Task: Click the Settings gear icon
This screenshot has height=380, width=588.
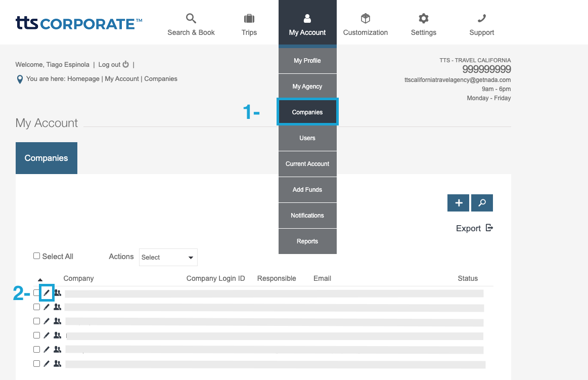Action: [423, 18]
